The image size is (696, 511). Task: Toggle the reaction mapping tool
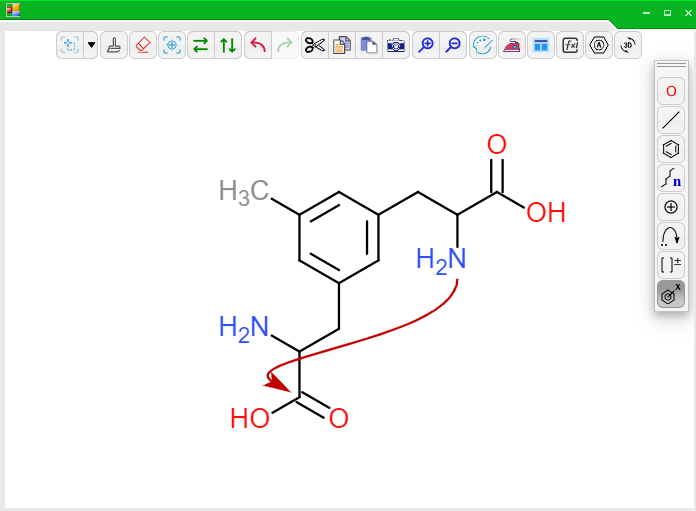pyautogui.click(x=671, y=294)
